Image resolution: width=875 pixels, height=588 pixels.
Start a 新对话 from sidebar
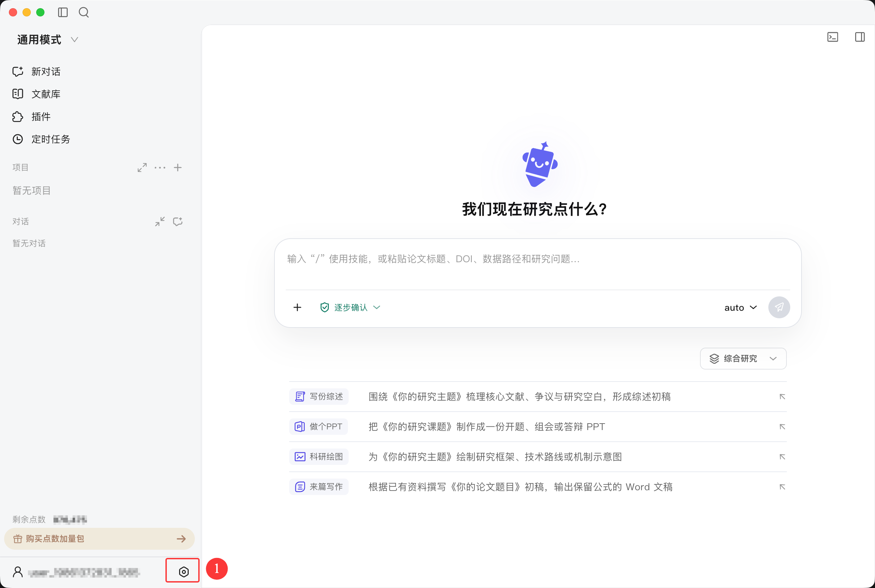coord(46,72)
